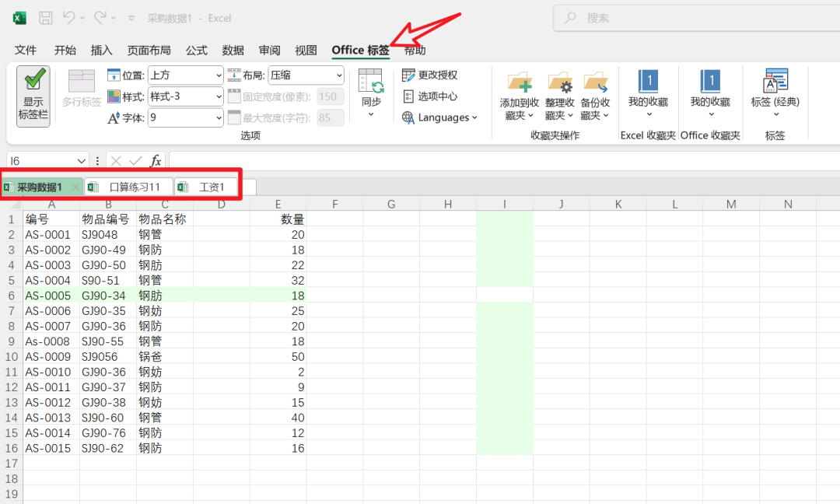
Task: Click the 数量 header cell
Action: (x=278, y=219)
